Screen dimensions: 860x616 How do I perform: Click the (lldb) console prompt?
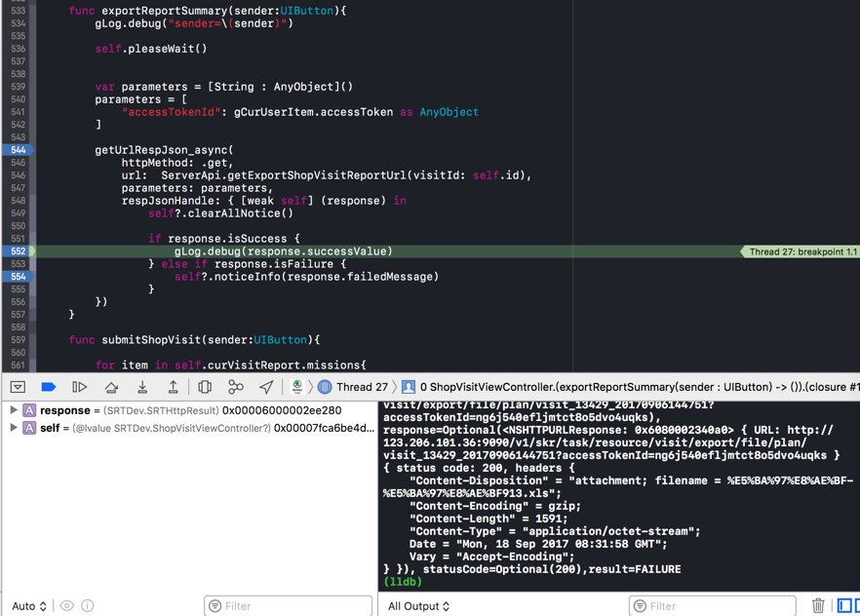[403, 582]
